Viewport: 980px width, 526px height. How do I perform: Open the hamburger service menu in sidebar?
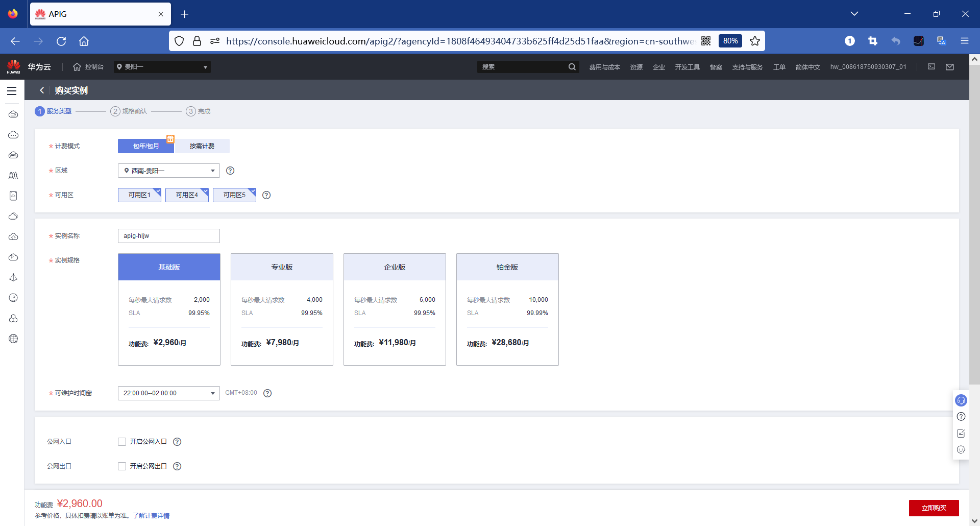click(x=12, y=91)
